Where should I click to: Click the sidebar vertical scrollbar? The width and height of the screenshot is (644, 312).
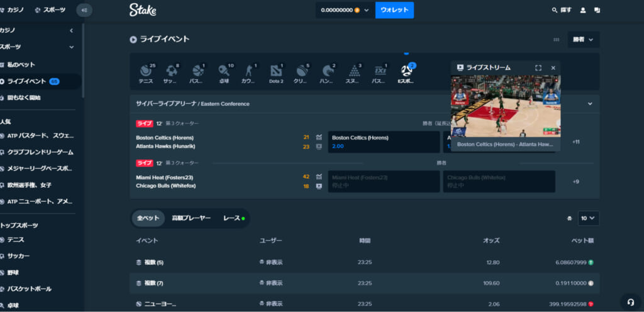coord(83,60)
